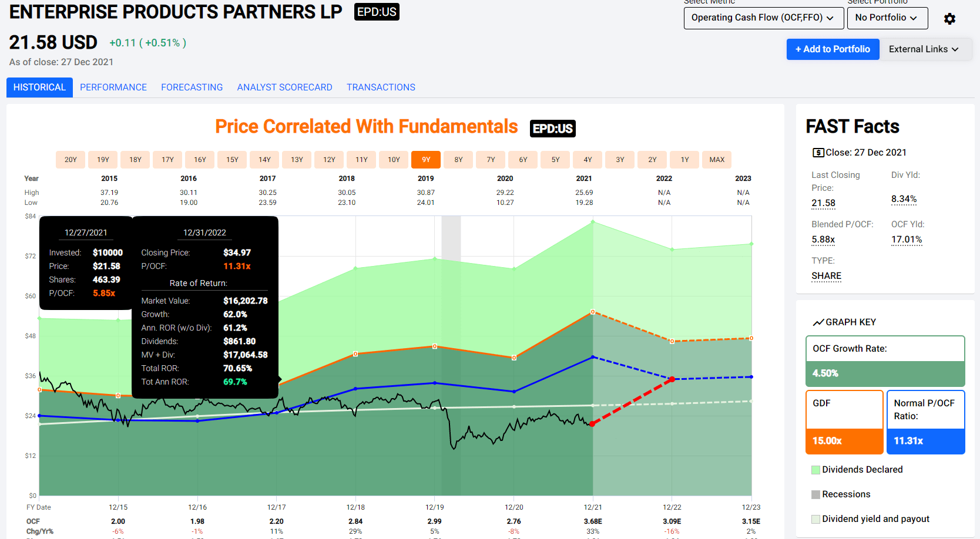Click the dollar icon beside Close date

[x=818, y=153]
